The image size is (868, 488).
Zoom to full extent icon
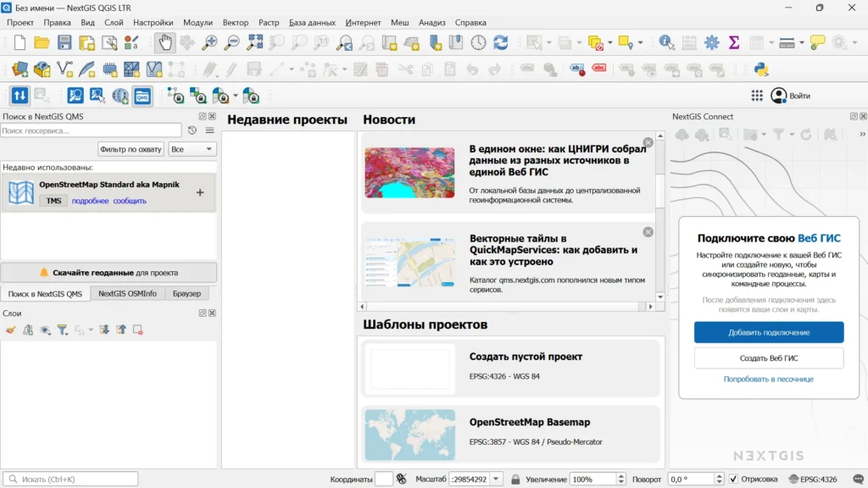(x=254, y=42)
